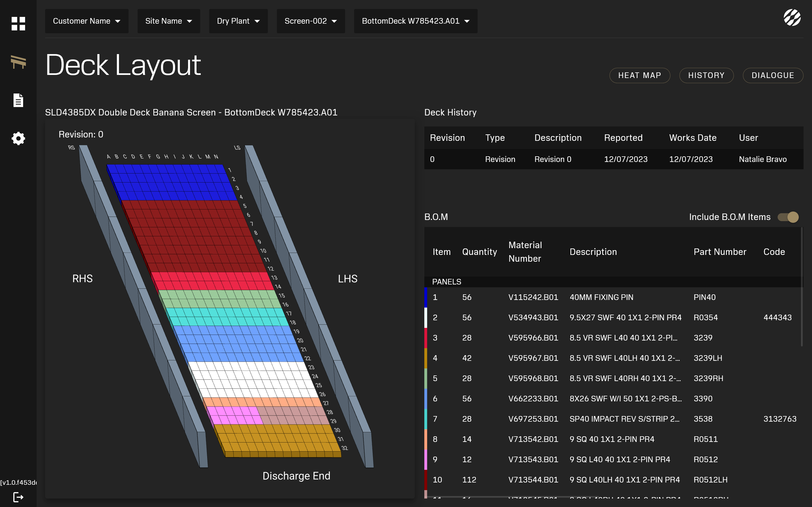Open the DIALOGUE panel
Image resolution: width=812 pixels, height=507 pixels.
point(773,75)
